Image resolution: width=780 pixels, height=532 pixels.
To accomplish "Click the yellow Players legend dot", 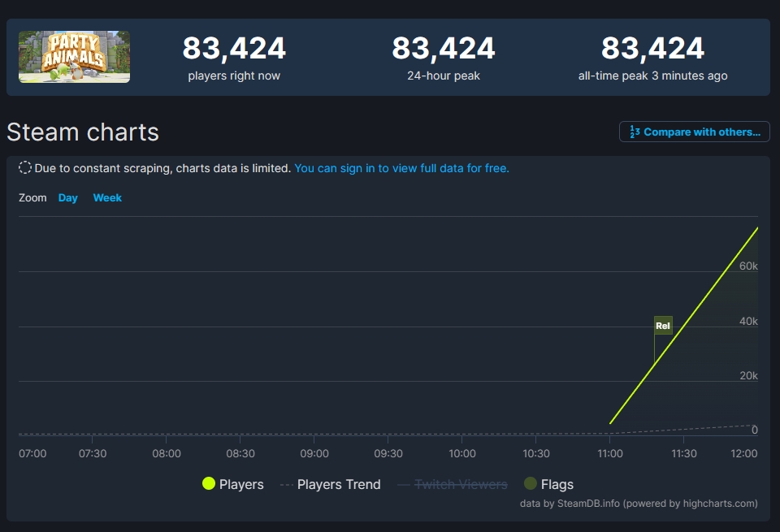I will coord(209,484).
